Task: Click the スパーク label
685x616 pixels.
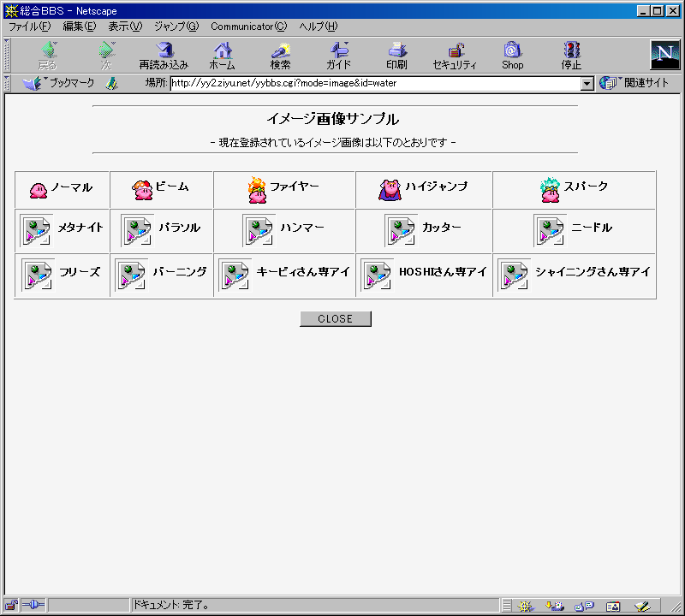Action: 586,187
